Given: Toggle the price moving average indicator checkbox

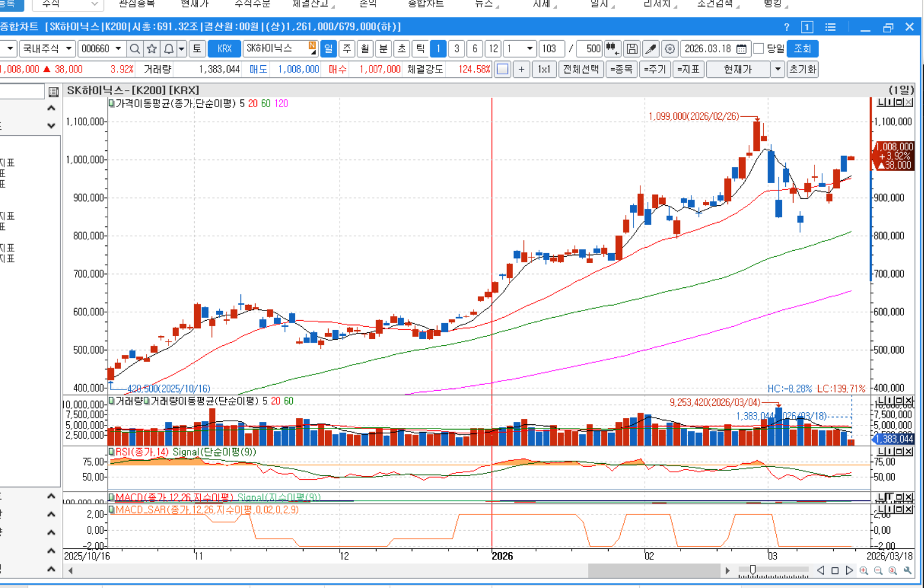Looking at the screenshot, I should tap(111, 103).
